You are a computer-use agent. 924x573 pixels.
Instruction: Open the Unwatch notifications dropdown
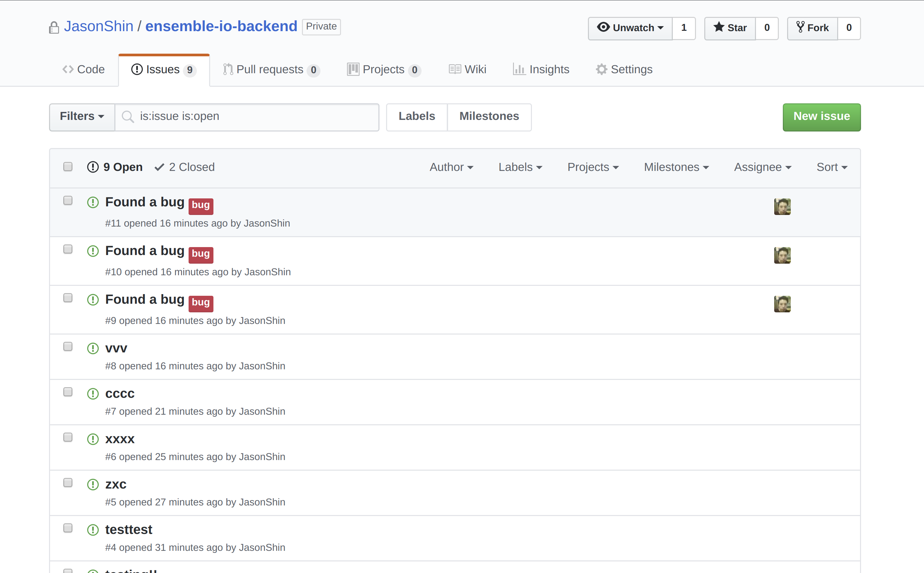click(630, 28)
